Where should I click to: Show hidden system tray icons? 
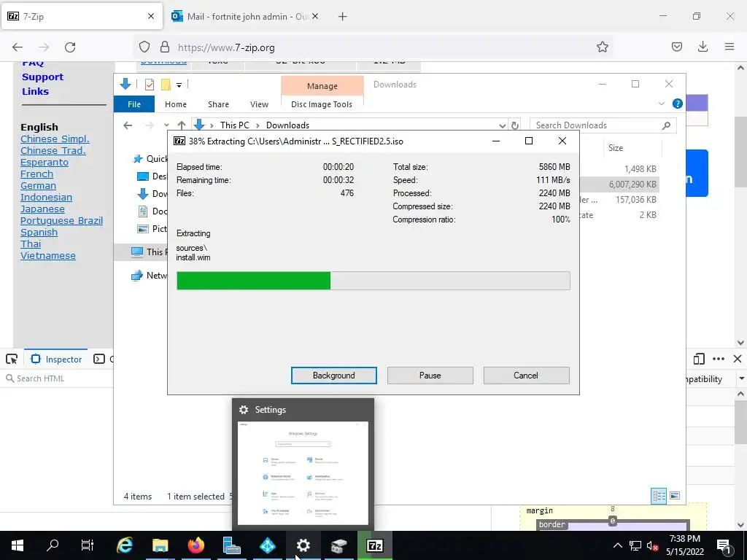coord(617,545)
